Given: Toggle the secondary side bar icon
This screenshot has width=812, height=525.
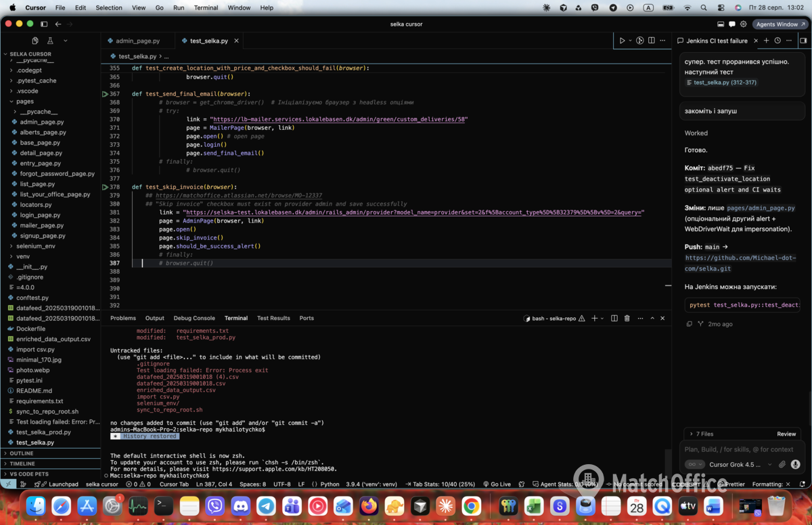Looking at the screenshot, I should coord(803,41).
